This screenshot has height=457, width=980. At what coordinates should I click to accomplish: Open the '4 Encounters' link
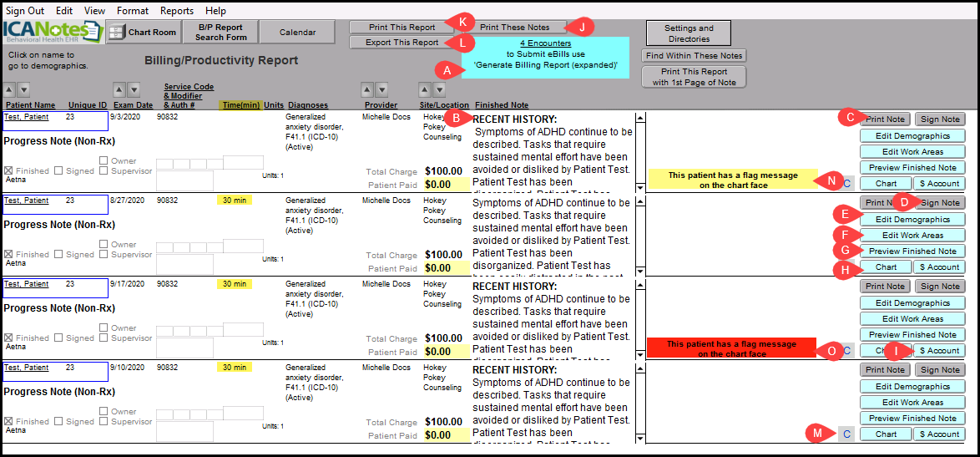click(x=545, y=43)
